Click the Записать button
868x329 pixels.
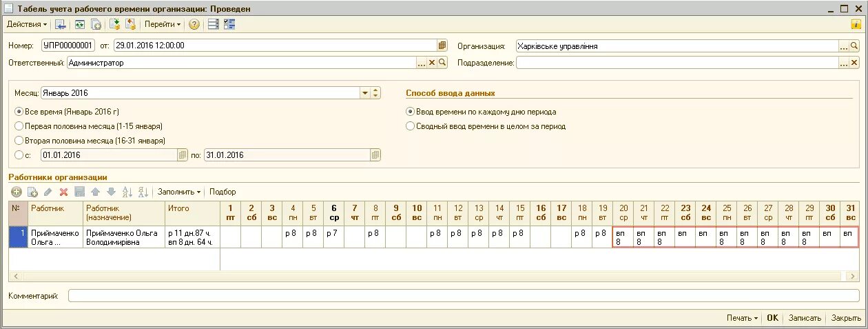(805, 318)
